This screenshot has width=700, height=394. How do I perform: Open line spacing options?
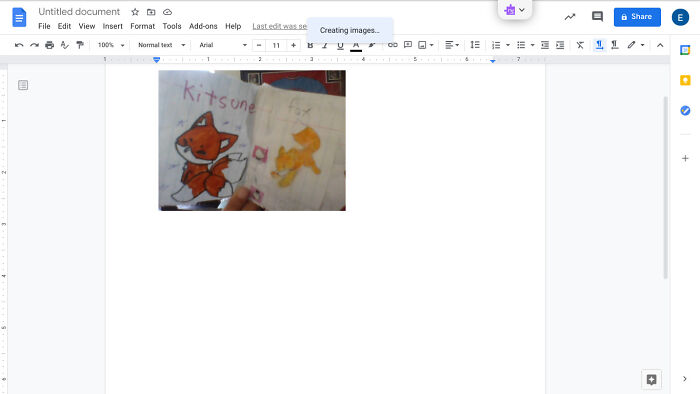475,45
